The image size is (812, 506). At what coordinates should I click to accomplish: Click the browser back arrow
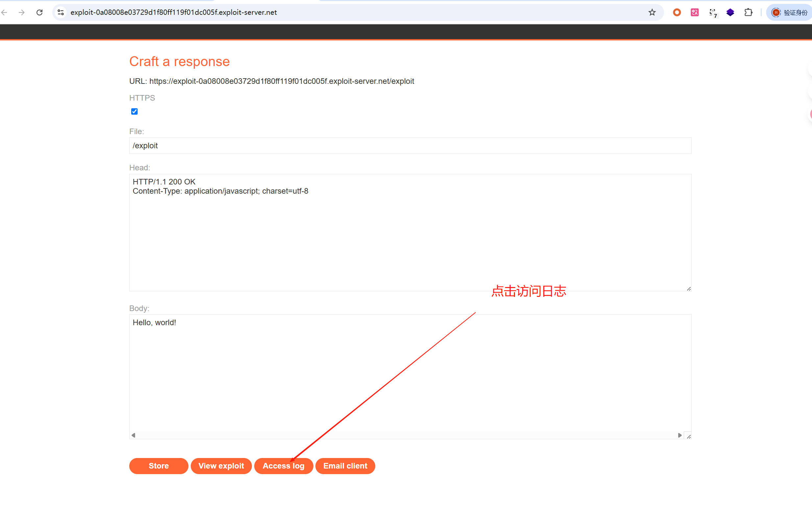pyautogui.click(x=4, y=12)
